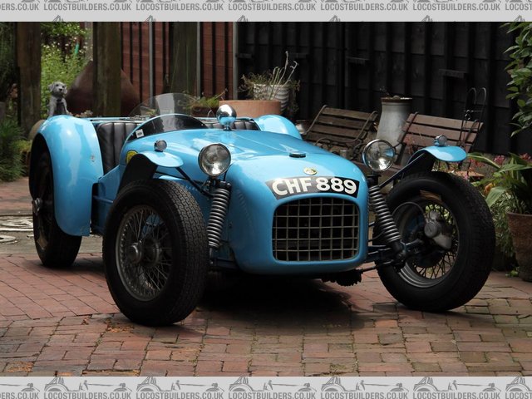Click the black ribbed seat back

coord(112,141)
